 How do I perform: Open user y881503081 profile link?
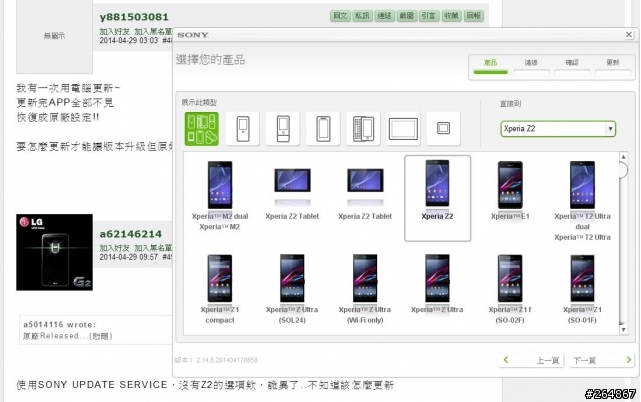[x=134, y=17]
